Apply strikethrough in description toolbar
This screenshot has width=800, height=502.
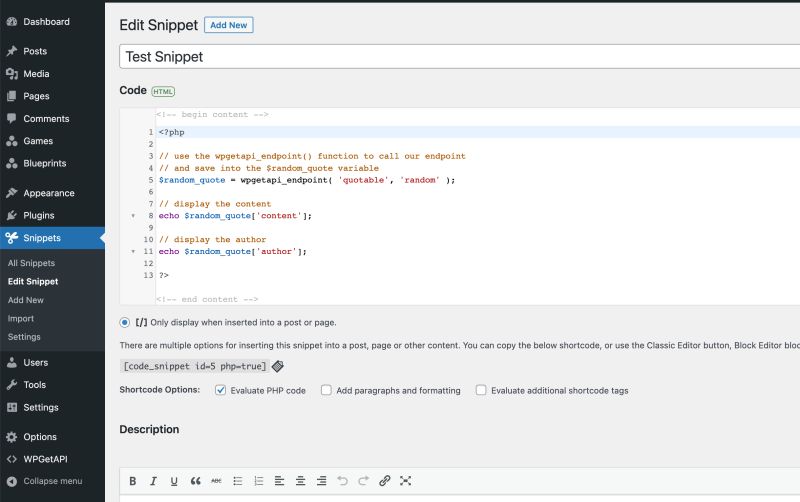[216, 481]
